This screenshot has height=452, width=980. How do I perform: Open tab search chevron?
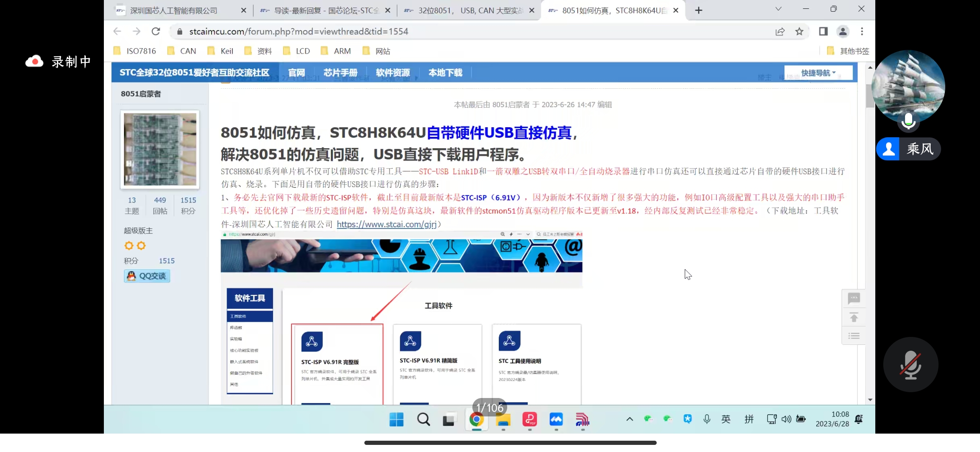pyautogui.click(x=778, y=9)
